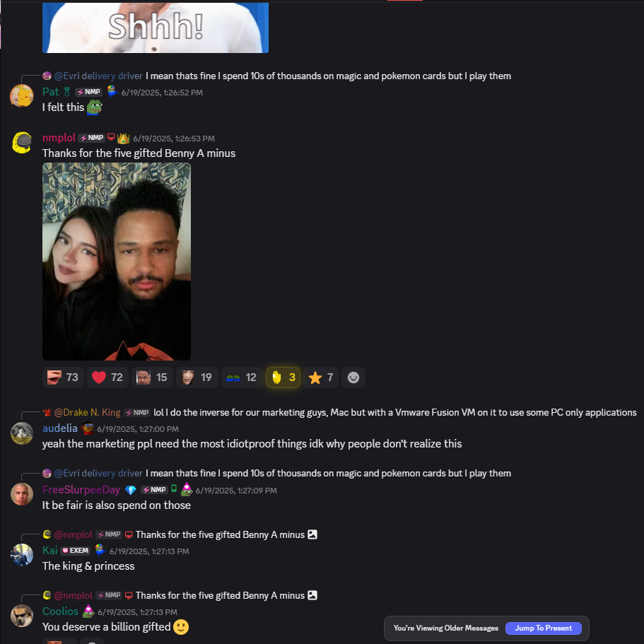The height and width of the screenshot is (644, 644).
Task: Open Coolios' dog avatar profile
Action: (x=22, y=616)
